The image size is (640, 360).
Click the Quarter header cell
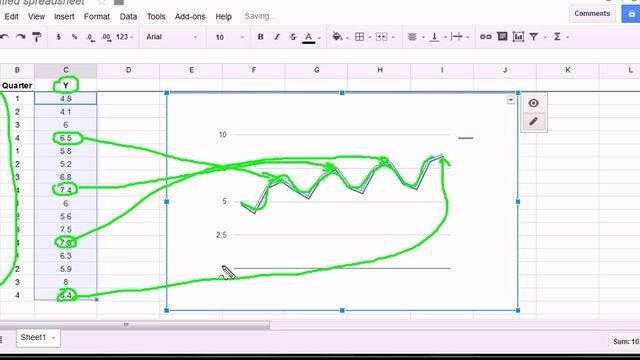pyautogui.click(x=17, y=85)
